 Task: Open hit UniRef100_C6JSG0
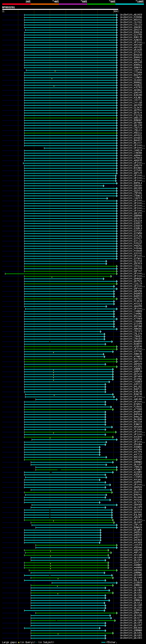(131, 22)
